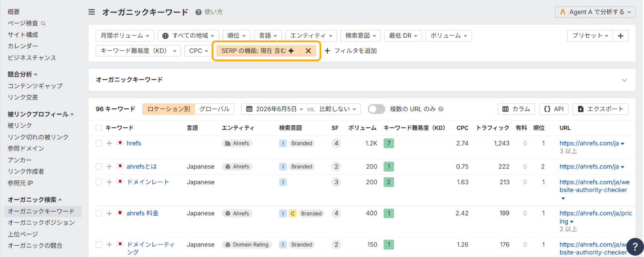Viewport: 644px width, 257px height.
Task: Open the hrefs keyword link
Action: [x=134, y=143]
